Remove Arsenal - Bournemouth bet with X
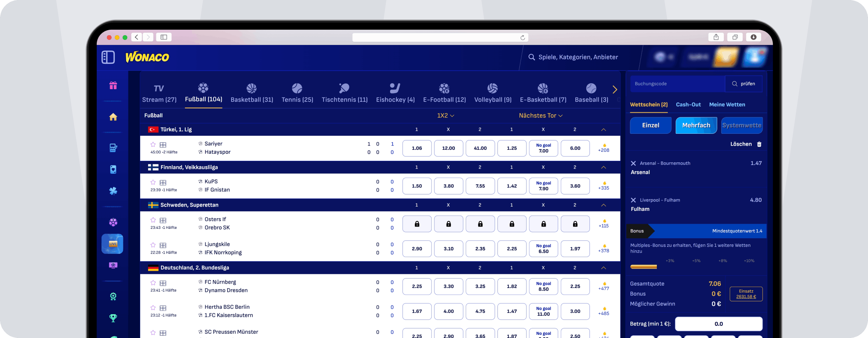 [x=633, y=164]
